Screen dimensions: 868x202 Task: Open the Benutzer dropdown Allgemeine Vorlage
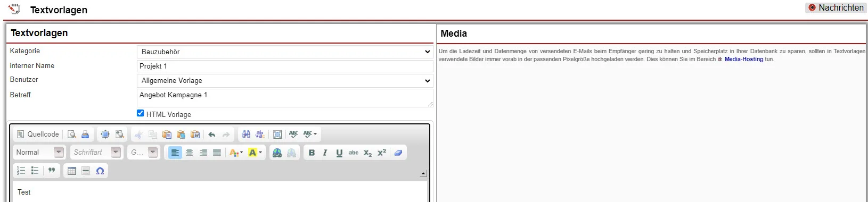pyautogui.click(x=285, y=81)
